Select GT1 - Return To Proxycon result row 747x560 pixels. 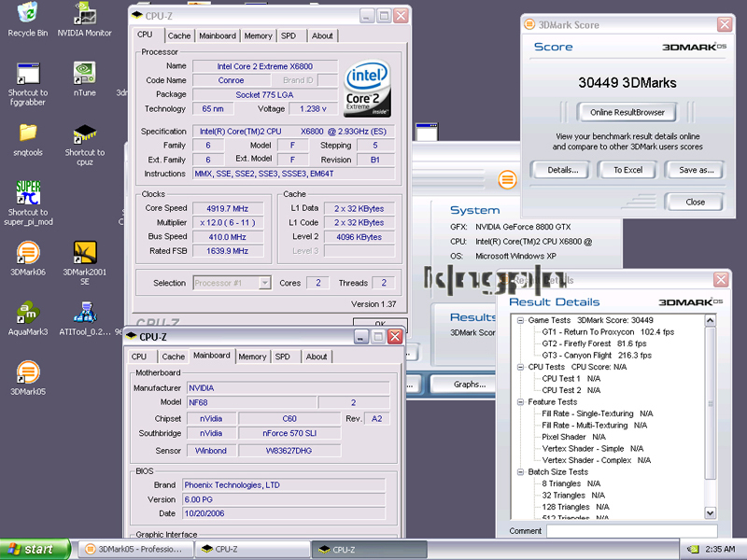608,332
